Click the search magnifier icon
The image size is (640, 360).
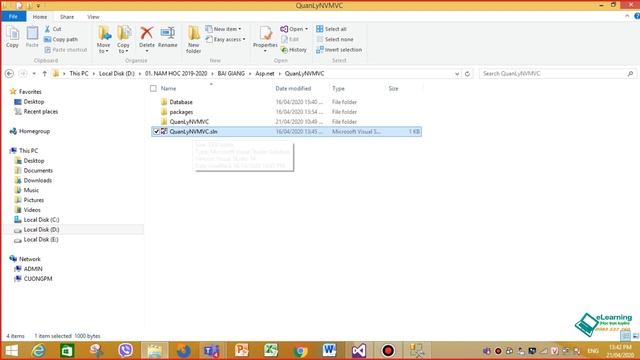tap(630, 73)
